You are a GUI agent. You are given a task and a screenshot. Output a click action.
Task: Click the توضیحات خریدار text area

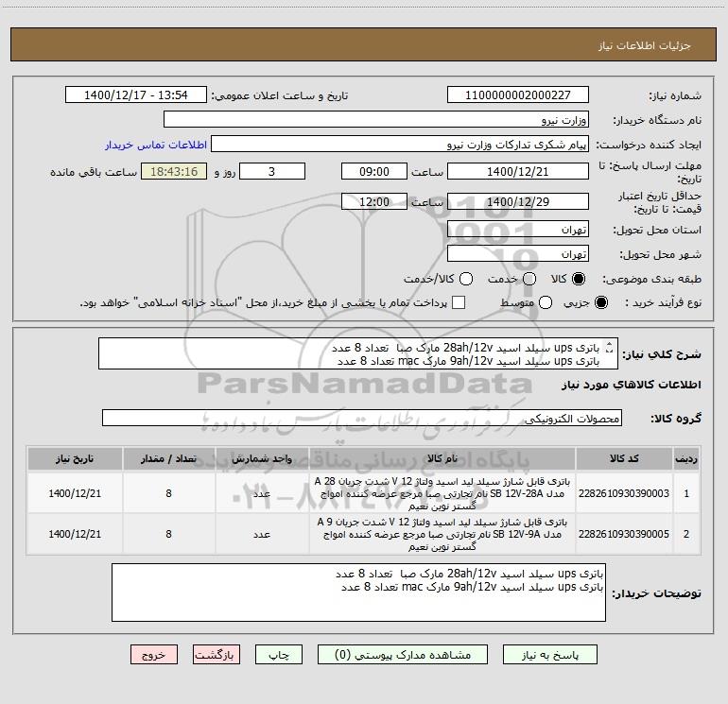click(358, 592)
